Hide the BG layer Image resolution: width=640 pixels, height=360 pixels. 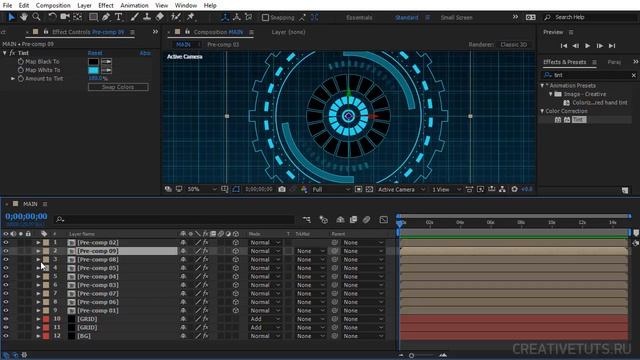[x=6, y=336]
